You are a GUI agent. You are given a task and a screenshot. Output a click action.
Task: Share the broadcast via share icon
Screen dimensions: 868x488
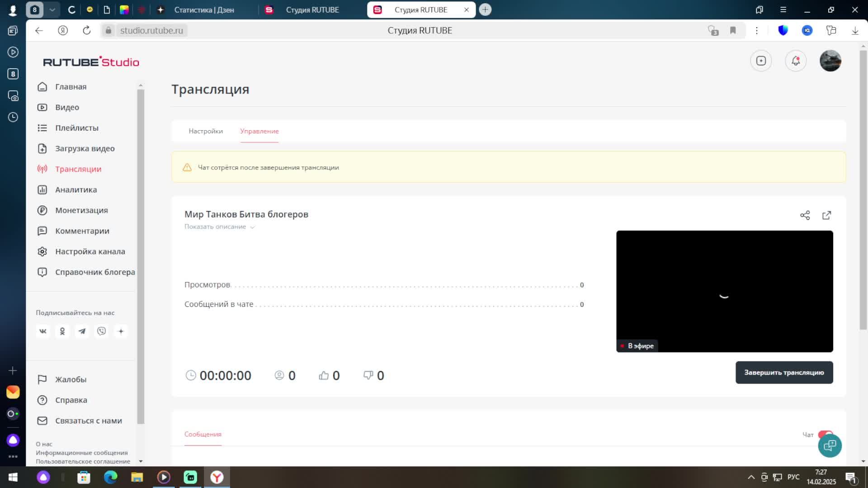805,216
